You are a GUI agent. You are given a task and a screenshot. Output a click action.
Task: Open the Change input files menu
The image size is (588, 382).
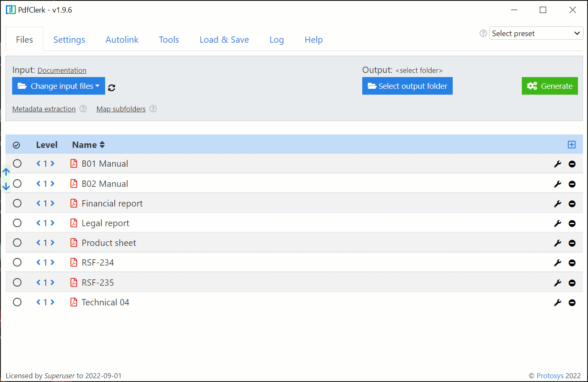pos(58,86)
